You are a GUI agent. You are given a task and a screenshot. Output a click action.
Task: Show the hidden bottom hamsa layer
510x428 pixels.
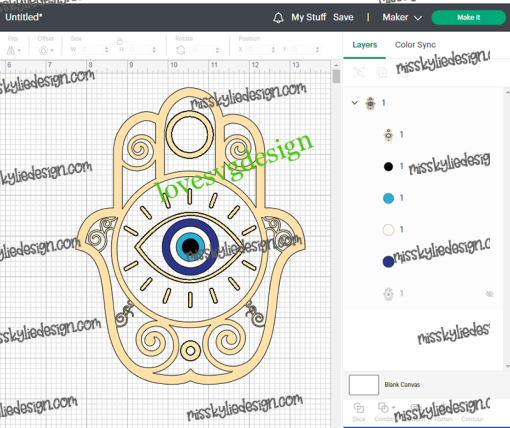pyautogui.click(x=489, y=294)
